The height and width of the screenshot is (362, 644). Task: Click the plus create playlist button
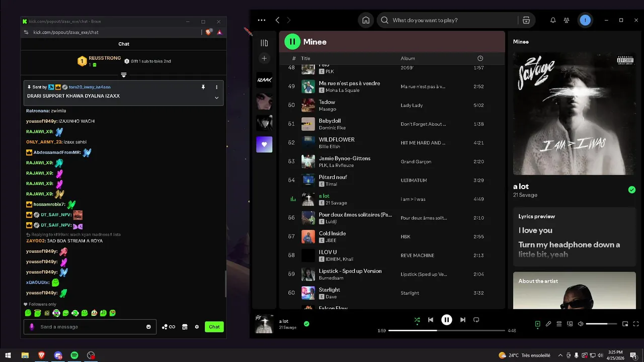click(x=264, y=58)
